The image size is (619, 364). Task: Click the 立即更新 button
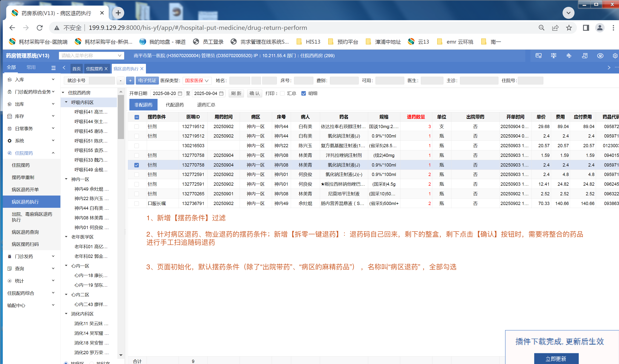[556, 358]
